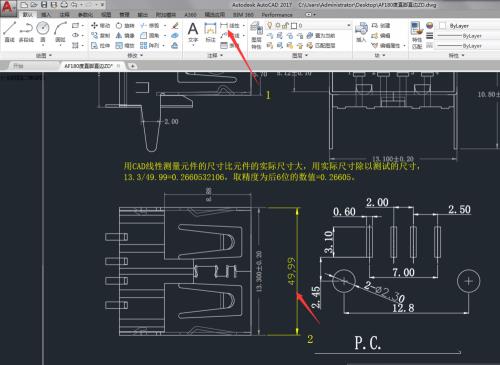Select the Hatch tool in Draw panel
The height and width of the screenshot is (365, 500).
76,45
